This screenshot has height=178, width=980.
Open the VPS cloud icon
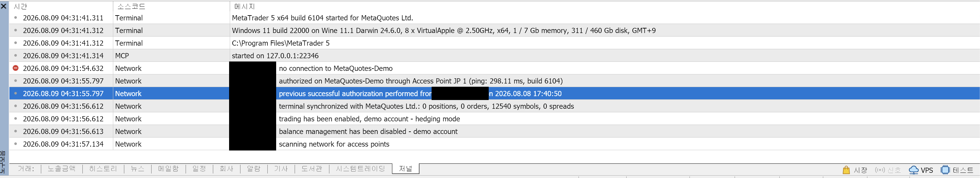(x=913, y=170)
